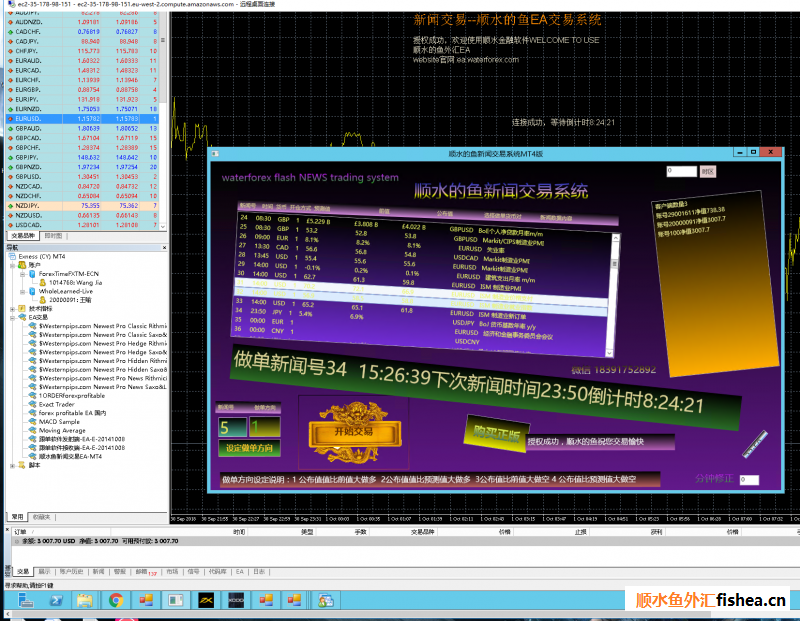The height and width of the screenshot is (621, 800).
Task: Open the 邮箱 terminal tab
Action: 144,572
